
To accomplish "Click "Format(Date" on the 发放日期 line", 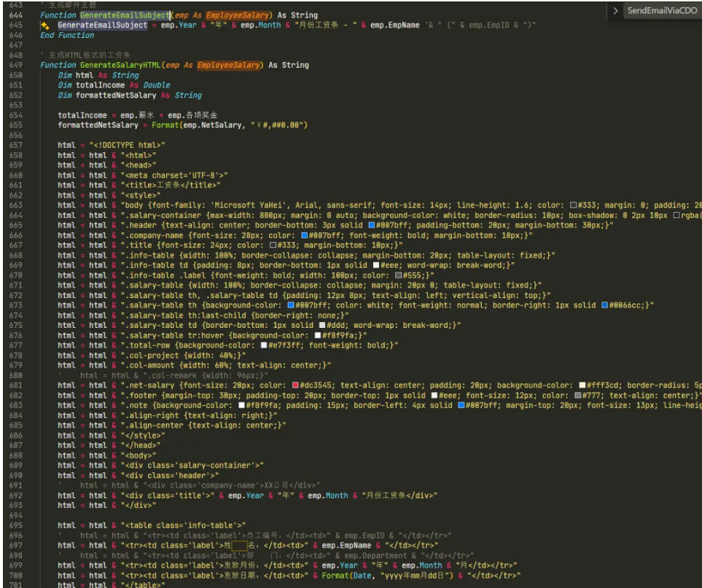I will [346, 576].
